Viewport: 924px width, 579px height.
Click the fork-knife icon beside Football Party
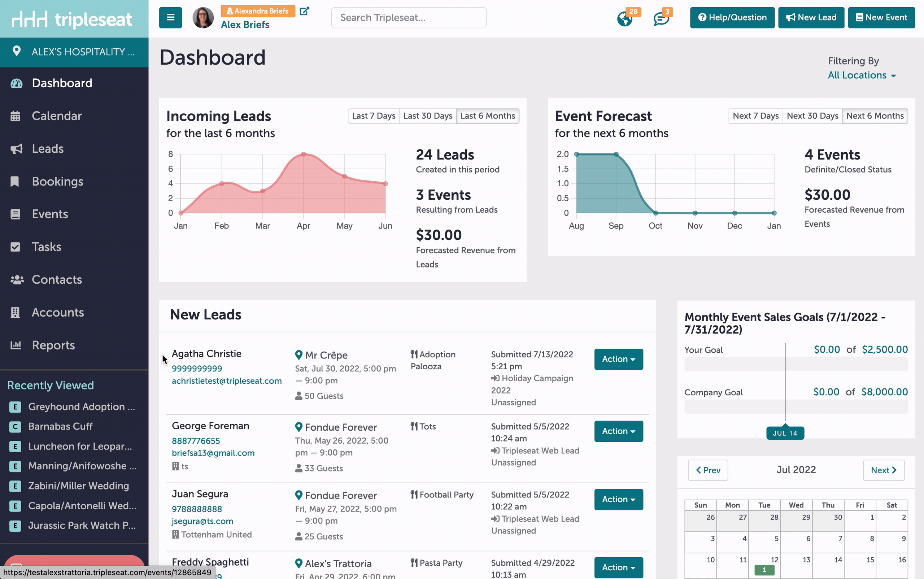[x=414, y=495]
